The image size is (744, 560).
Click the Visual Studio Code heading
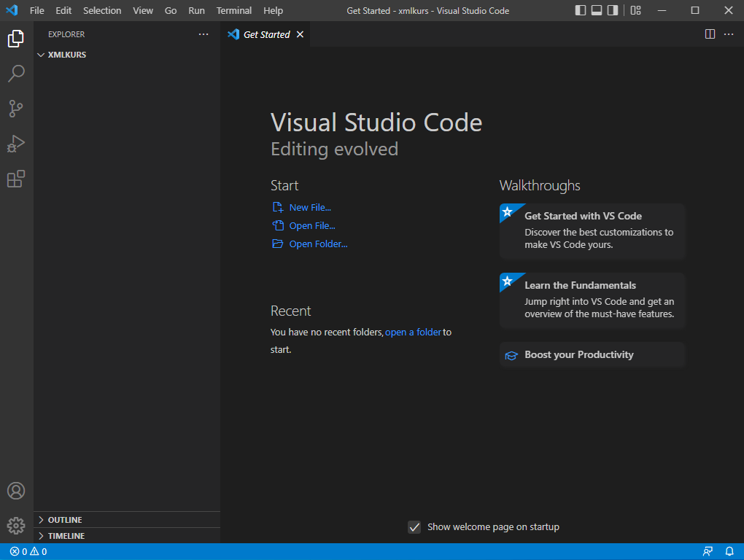[x=376, y=122]
